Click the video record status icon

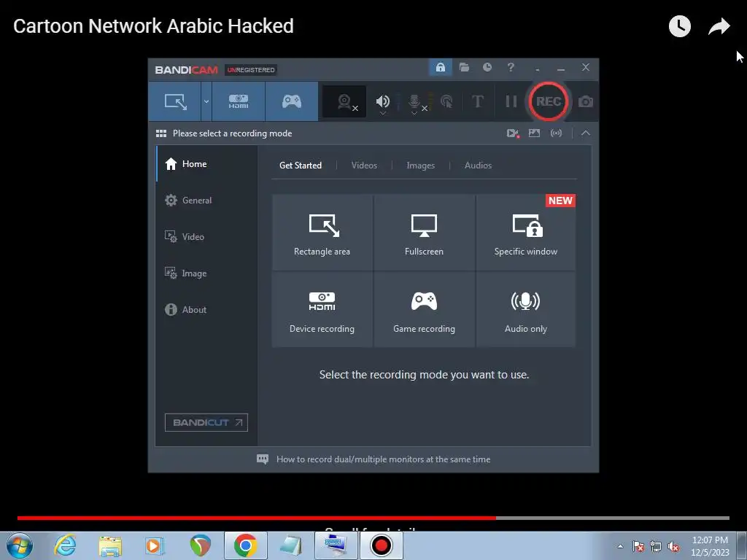coord(513,133)
